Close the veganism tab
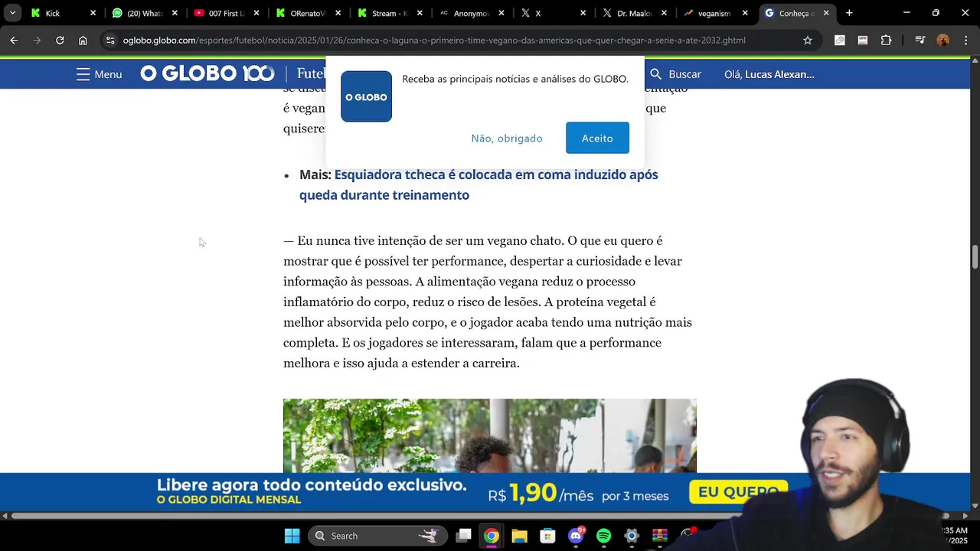This screenshot has width=980, height=551. pyautogui.click(x=745, y=13)
